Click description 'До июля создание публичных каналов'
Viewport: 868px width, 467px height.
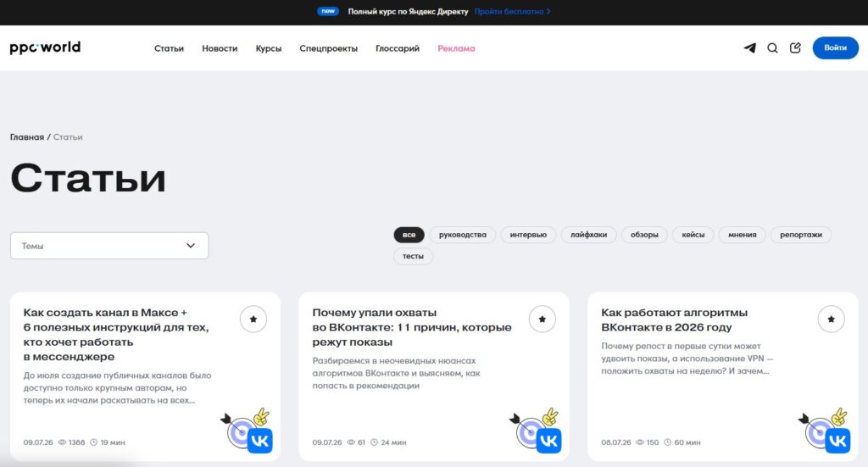click(117, 388)
